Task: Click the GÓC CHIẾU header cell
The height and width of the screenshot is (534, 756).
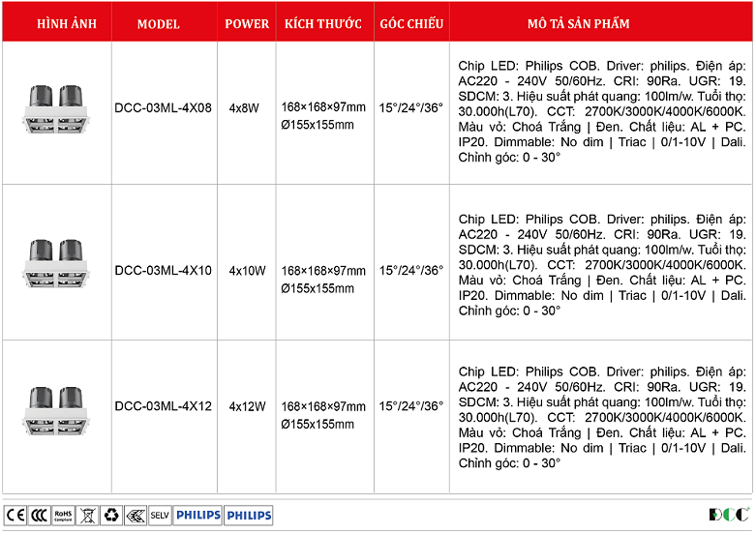Action: pos(411,24)
